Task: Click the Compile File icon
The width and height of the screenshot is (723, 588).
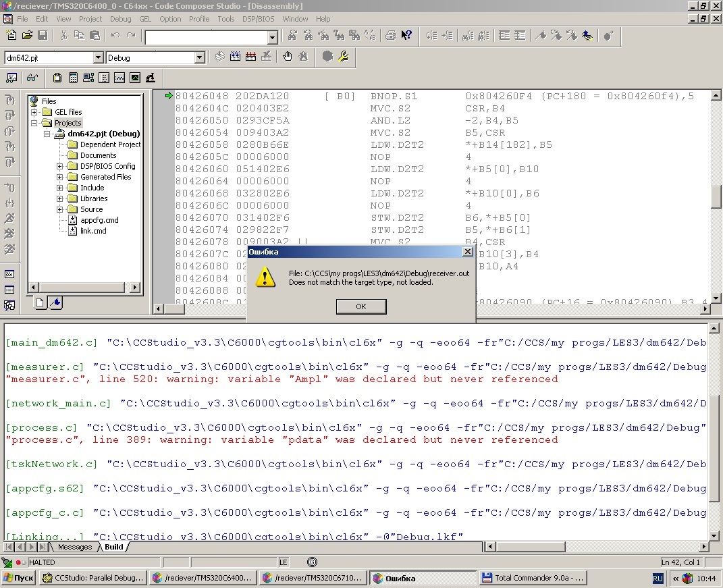Action: click(219, 57)
